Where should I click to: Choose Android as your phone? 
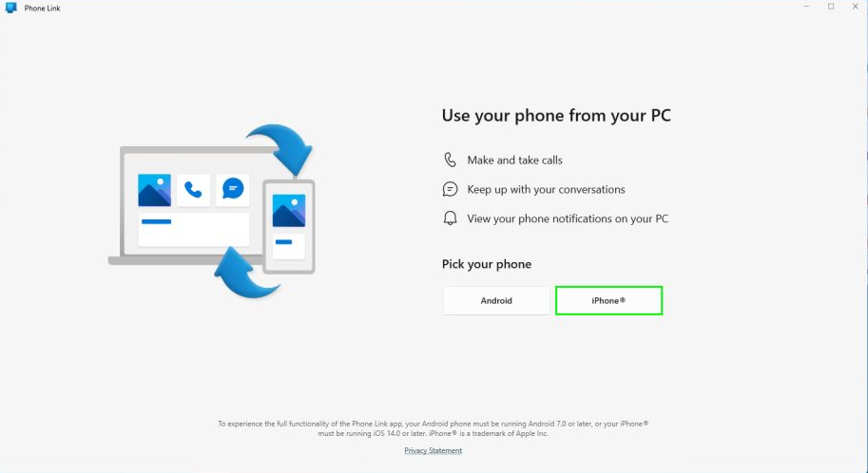coord(496,300)
